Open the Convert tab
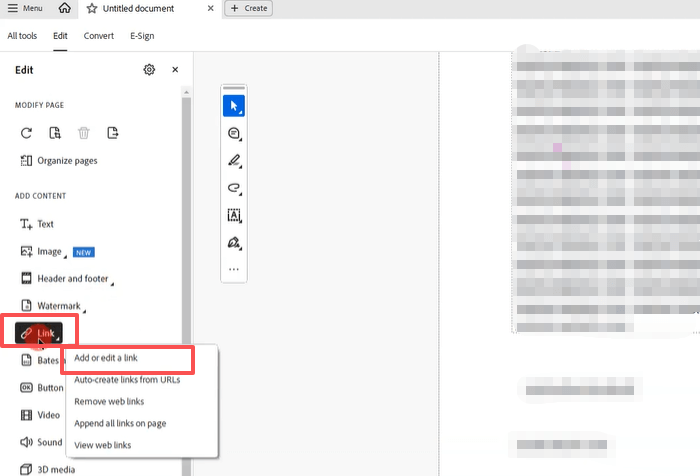The height and width of the screenshot is (476, 700). pos(99,36)
